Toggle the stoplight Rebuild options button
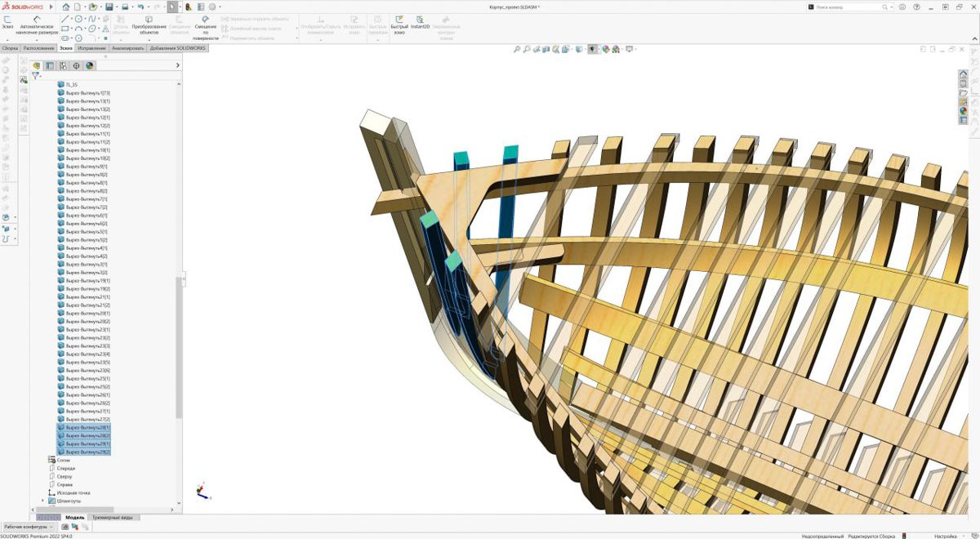The image size is (980, 539). pos(189,7)
